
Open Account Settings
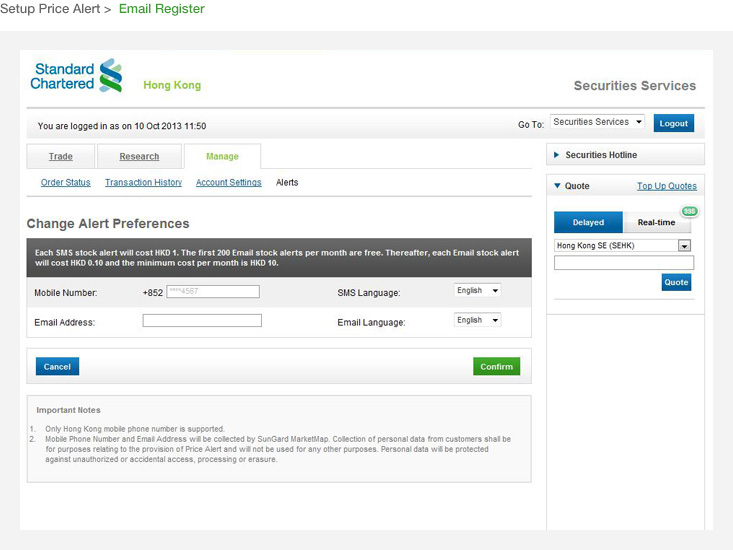(x=229, y=182)
